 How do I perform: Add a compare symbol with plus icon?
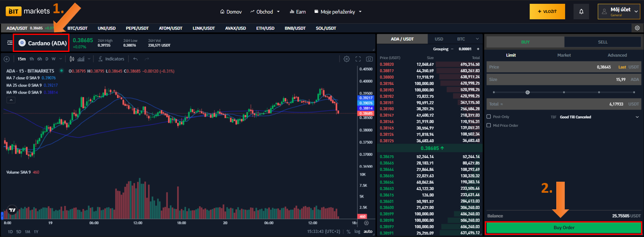click(x=6, y=59)
